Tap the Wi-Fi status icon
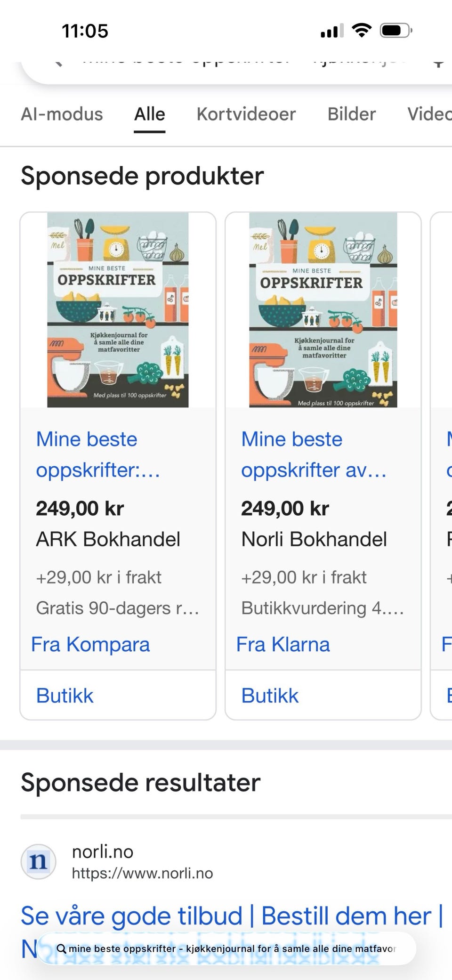 (362, 31)
